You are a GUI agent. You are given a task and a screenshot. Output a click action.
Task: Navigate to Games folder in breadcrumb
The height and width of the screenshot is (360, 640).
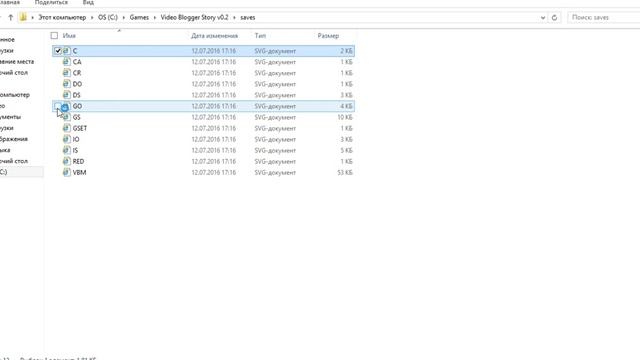(x=139, y=18)
